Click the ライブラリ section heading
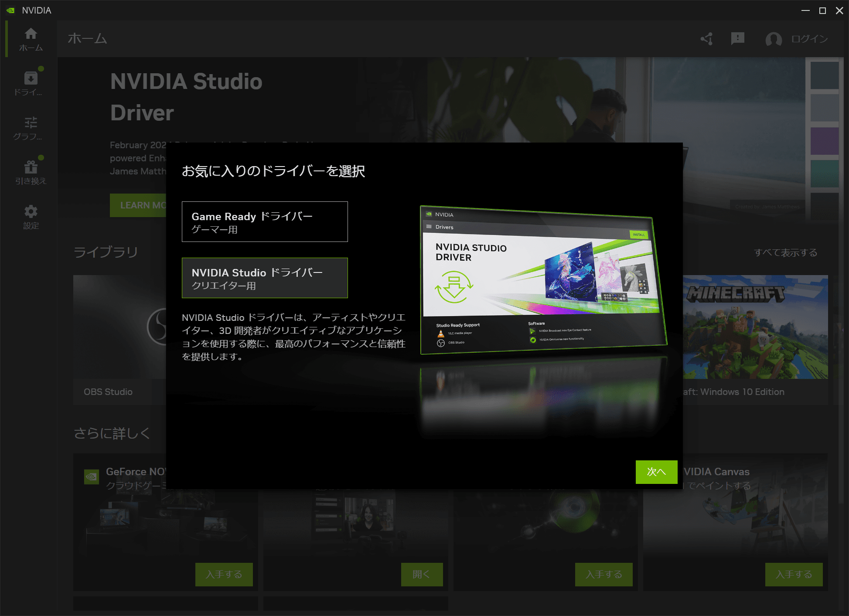 [106, 252]
